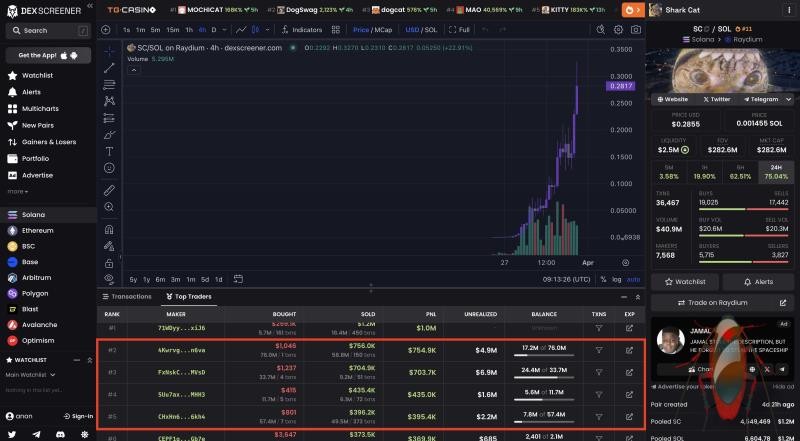Expand more social links chevron after Telegram
Image resolution: width=800 pixels, height=441 pixels.
click(789, 99)
